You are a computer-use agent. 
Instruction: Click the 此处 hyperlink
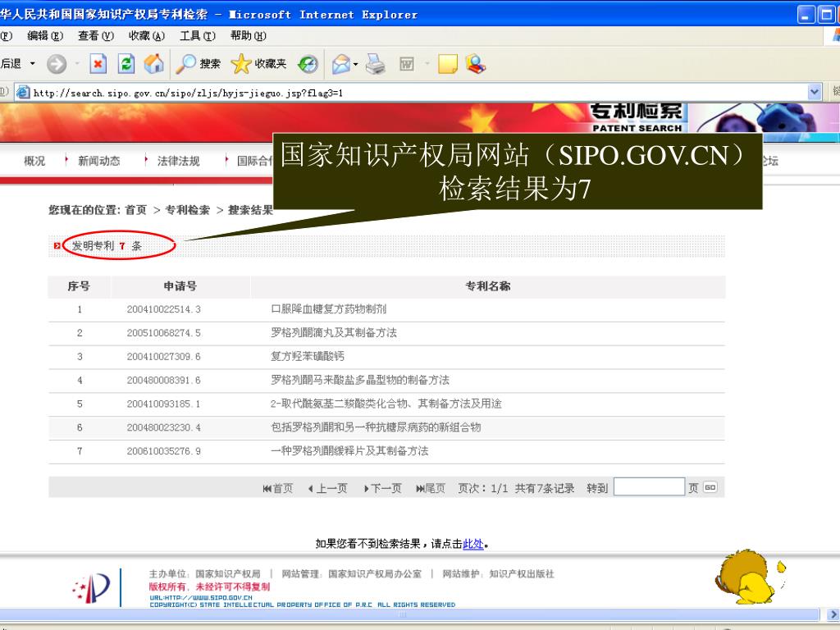tap(473, 544)
